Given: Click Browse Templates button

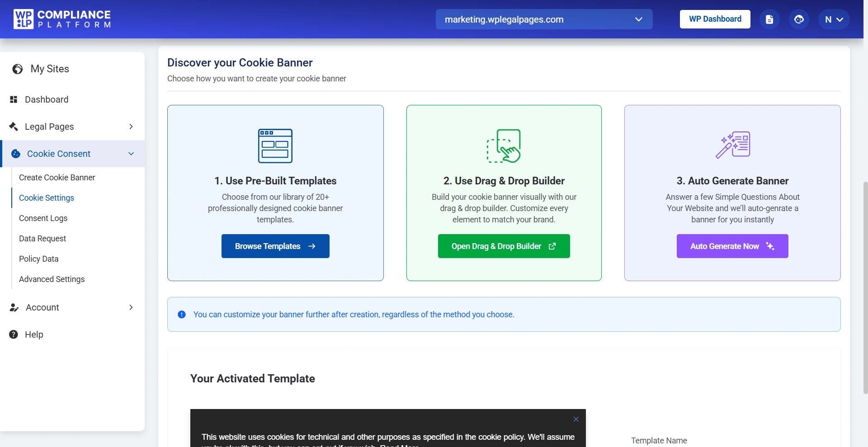Looking at the screenshot, I should click(x=275, y=246).
